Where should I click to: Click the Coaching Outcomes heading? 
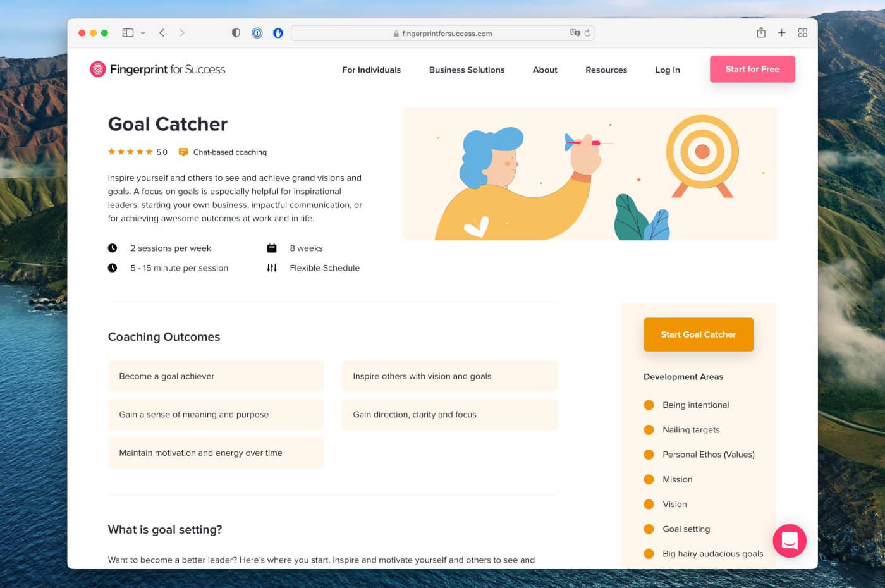coord(164,337)
